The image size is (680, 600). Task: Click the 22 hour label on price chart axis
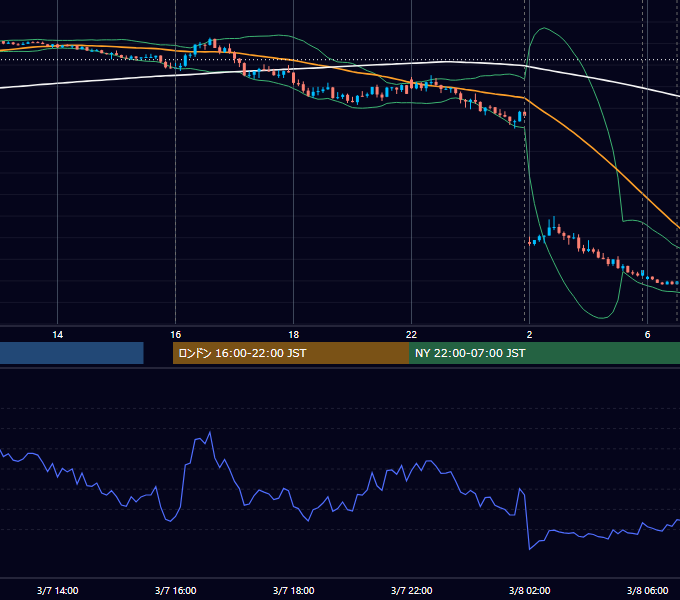[411, 335]
